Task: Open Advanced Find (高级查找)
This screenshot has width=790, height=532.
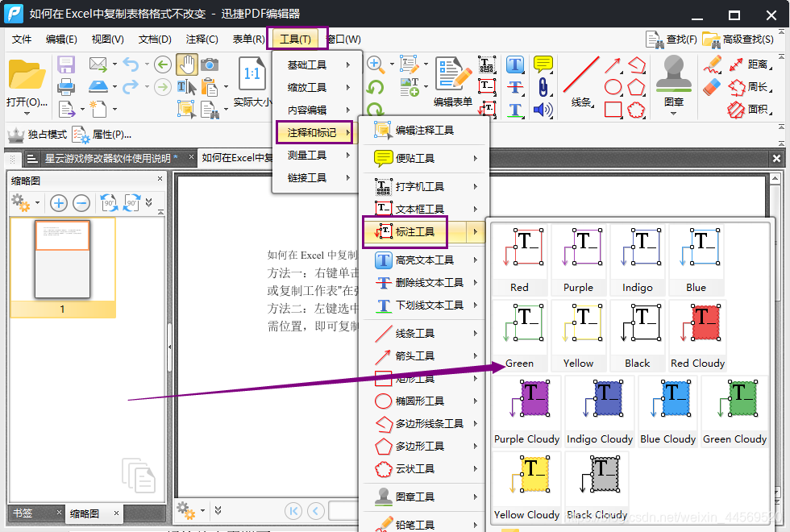Action: tap(738, 39)
